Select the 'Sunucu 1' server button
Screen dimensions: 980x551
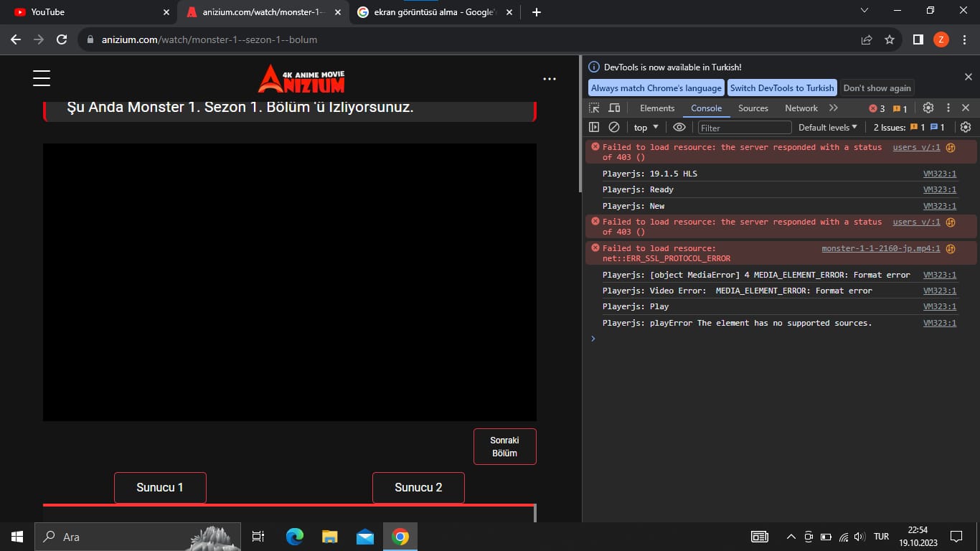coord(160,488)
